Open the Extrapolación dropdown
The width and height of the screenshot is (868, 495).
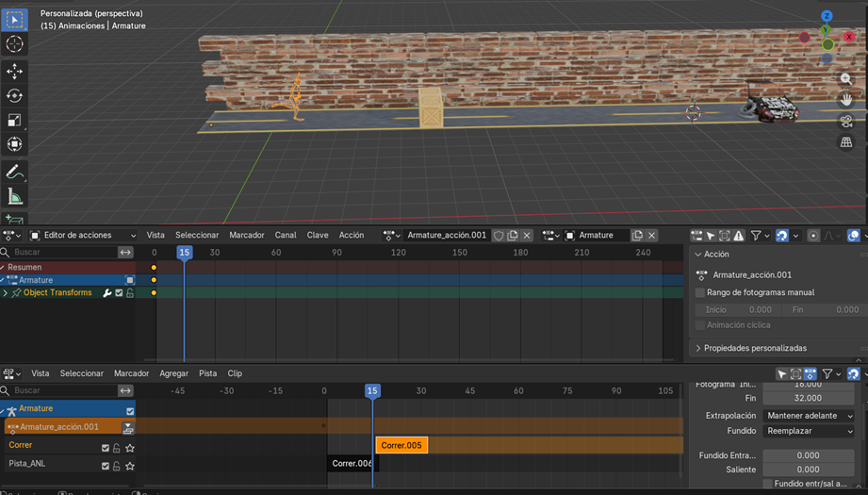809,416
